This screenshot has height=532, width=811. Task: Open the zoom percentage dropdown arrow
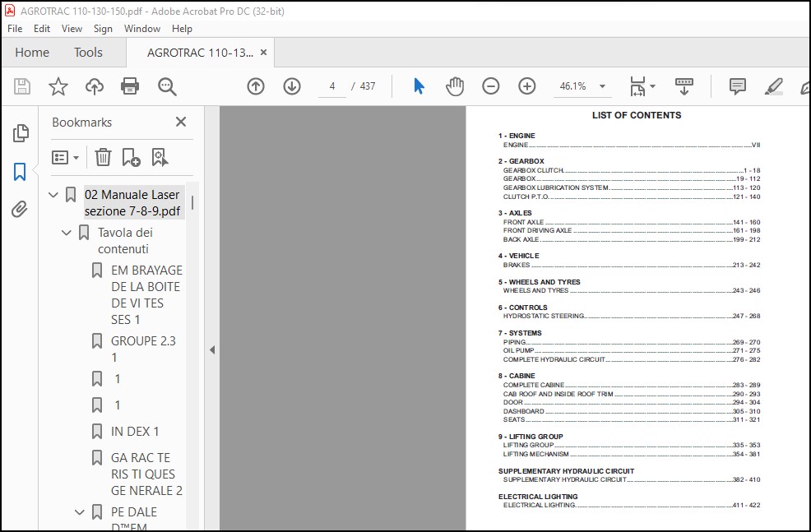click(x=602, y=86)
